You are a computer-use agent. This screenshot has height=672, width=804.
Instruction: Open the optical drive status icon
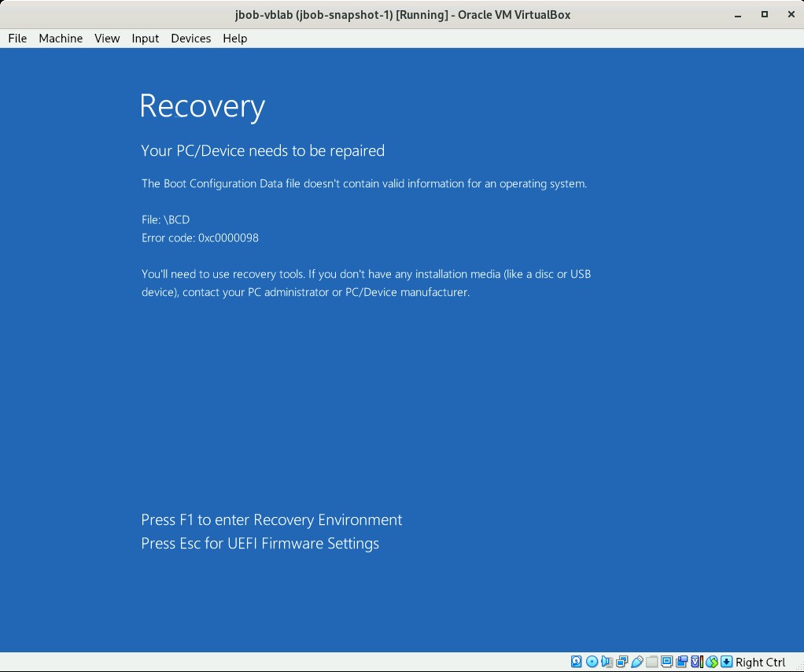pyautogui.click(x=592, y=662)
